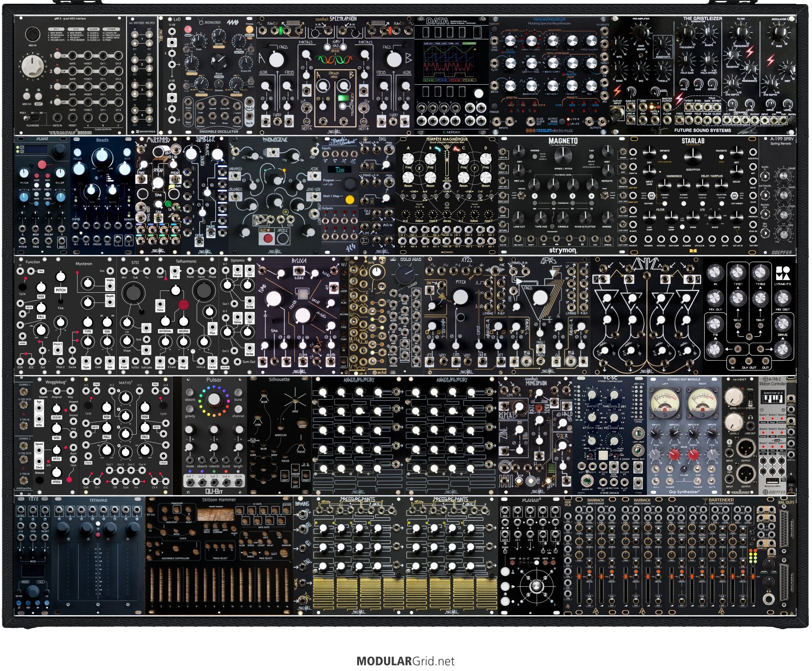
Task: Select the Maths module
Action: click(x=126, y=436)
